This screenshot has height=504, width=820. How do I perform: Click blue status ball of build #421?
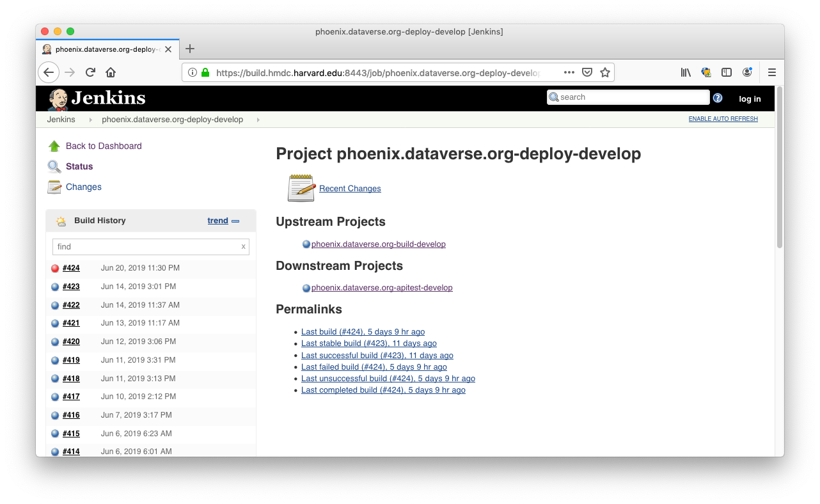[55, 324]
